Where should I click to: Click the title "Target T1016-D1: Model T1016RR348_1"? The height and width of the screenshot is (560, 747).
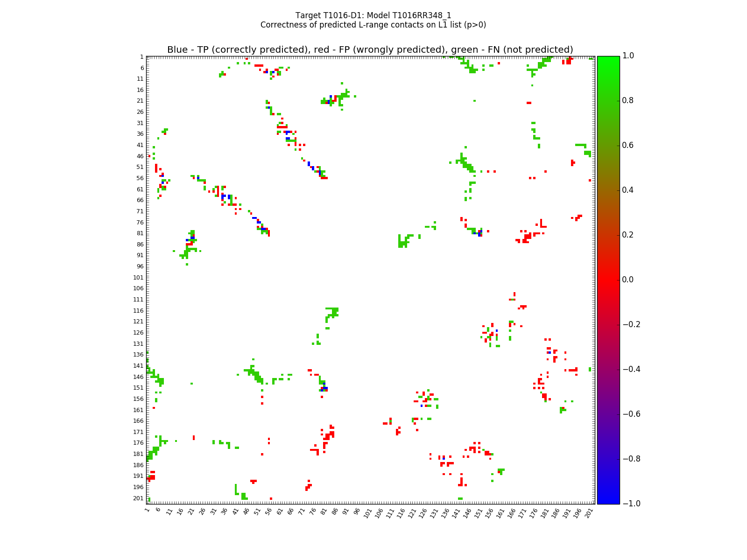[x=373, y=15]
